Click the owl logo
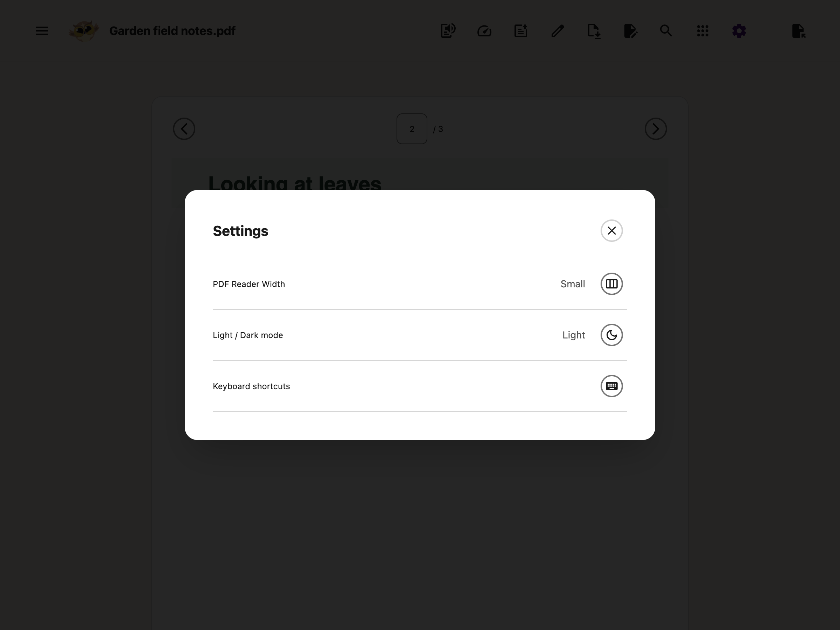 point(84,31)
